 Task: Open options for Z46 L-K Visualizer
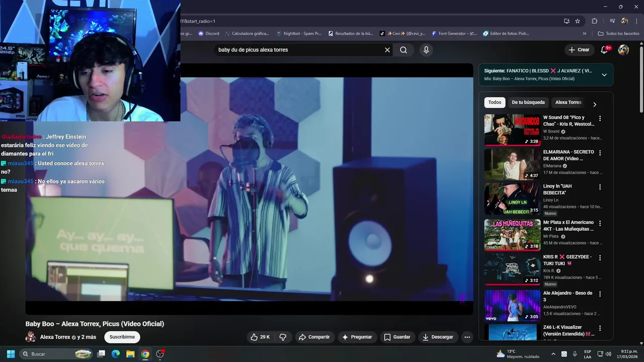tap(600, 328)
